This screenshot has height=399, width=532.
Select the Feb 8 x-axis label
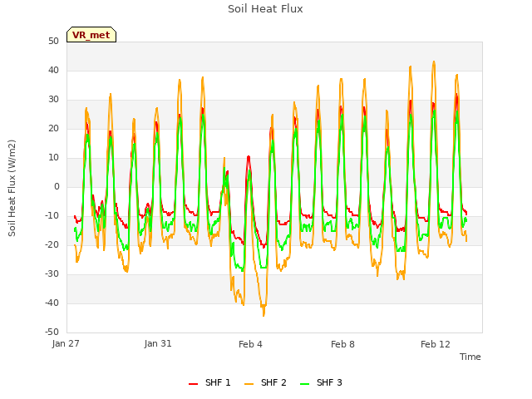click(342, 344)
